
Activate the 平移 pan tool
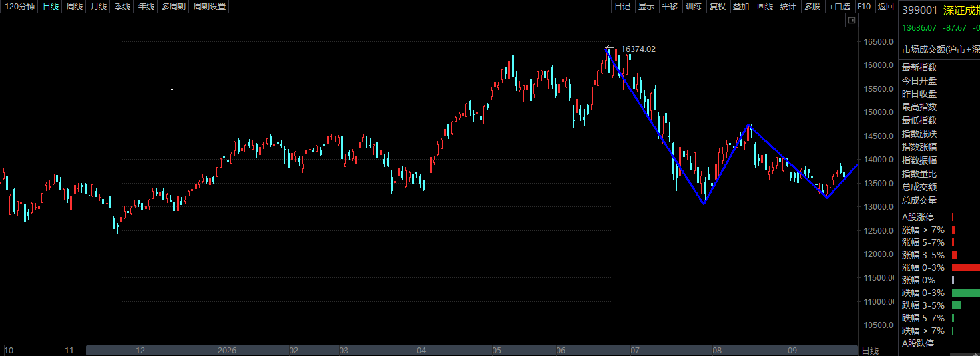(670, 7)
